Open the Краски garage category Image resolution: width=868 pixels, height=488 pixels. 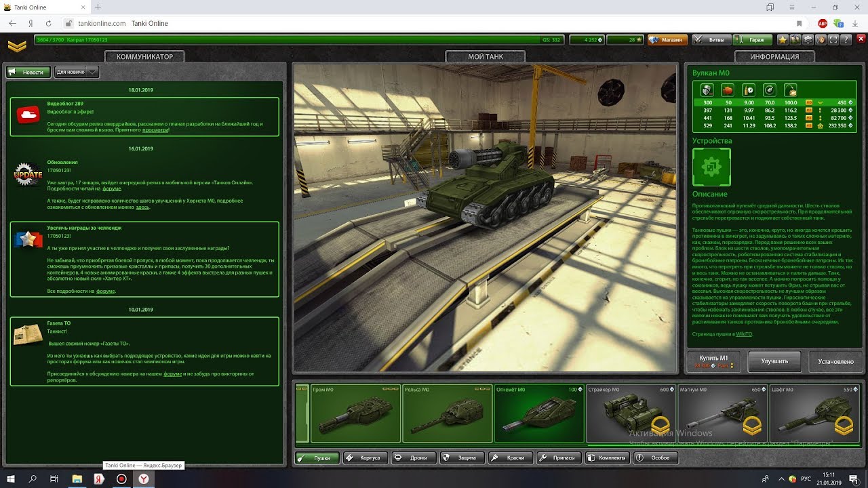pos(511,457)
